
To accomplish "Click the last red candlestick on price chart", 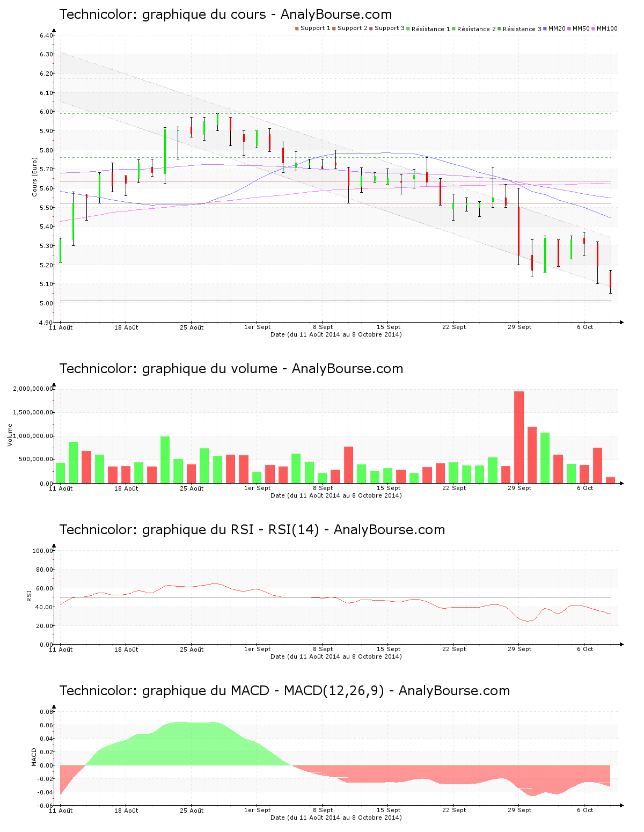I will pos(610,281).
